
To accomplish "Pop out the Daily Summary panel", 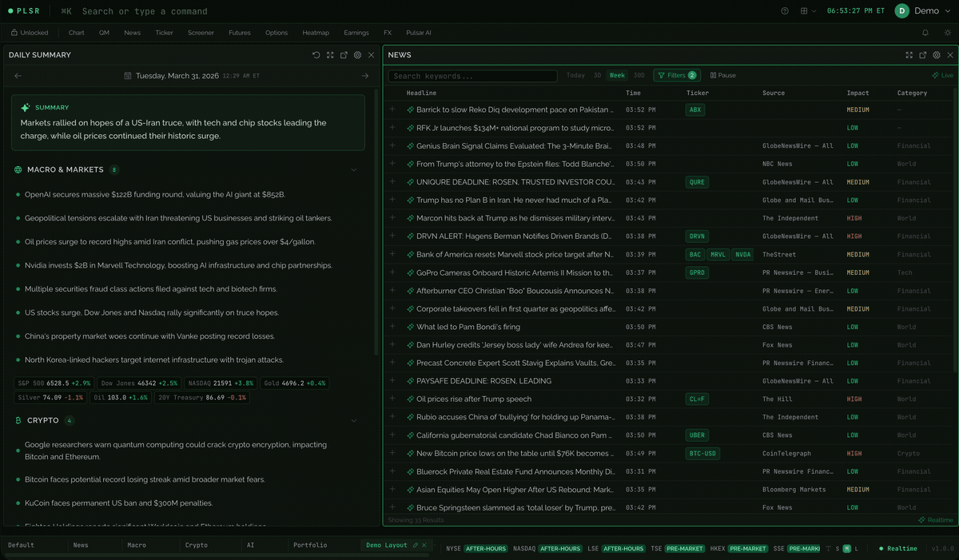I will (344, 55).
